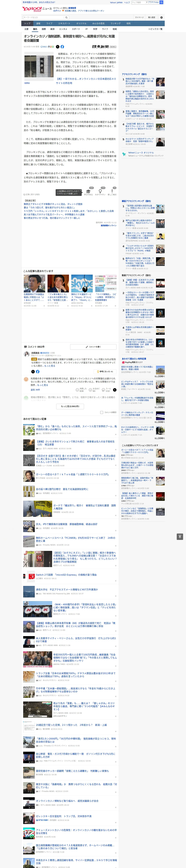
Task: Select the 国際 category
Action: pos(44,29)
